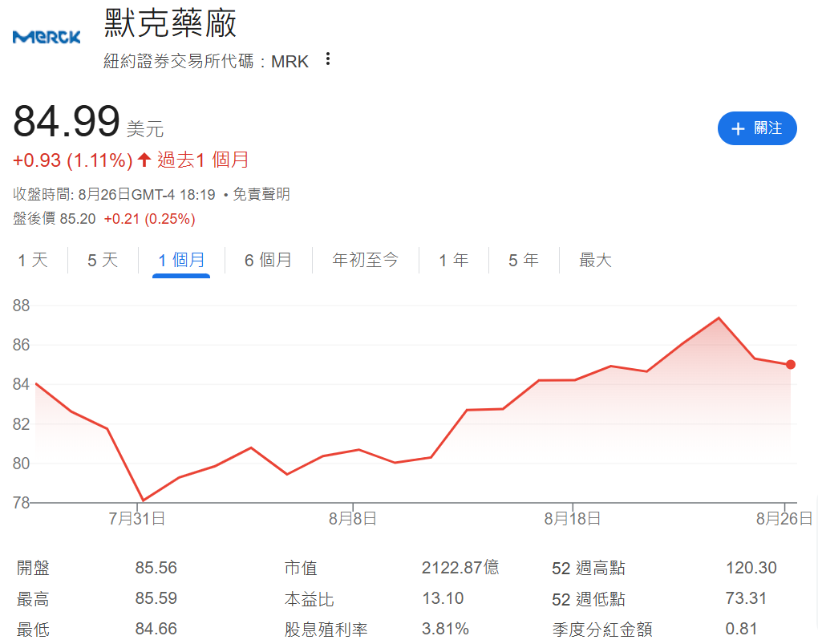Click the ticker text MRK
This screenshot has width=818, height=644.
[290, 62]
